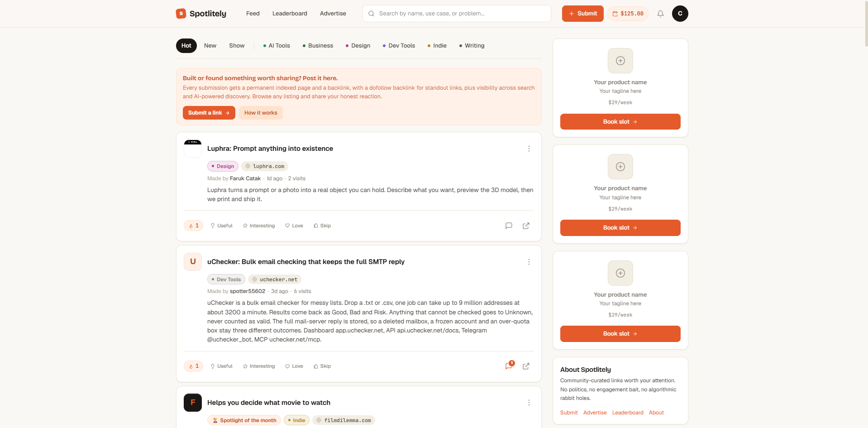Open comments on the Luphra post

[509, 226]
